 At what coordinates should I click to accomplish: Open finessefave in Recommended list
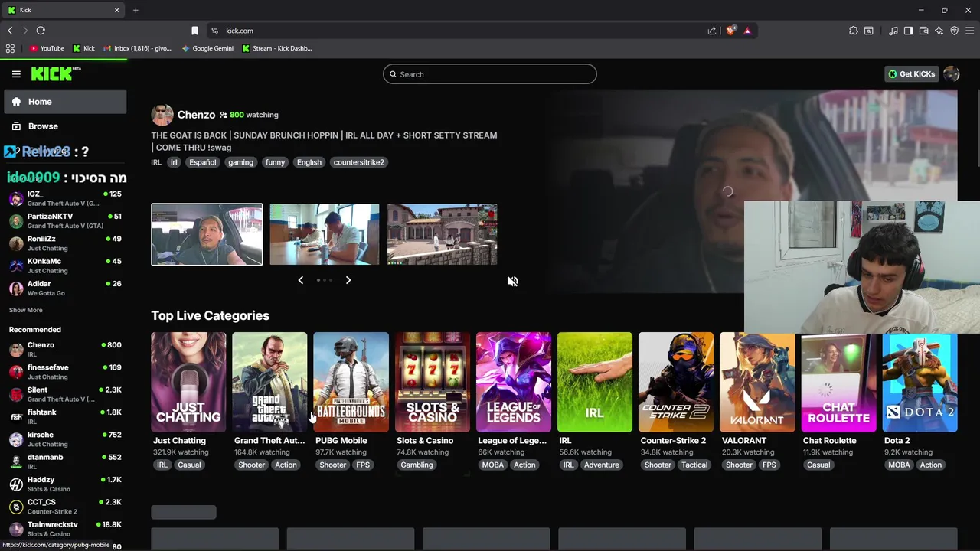pos(65,372)
